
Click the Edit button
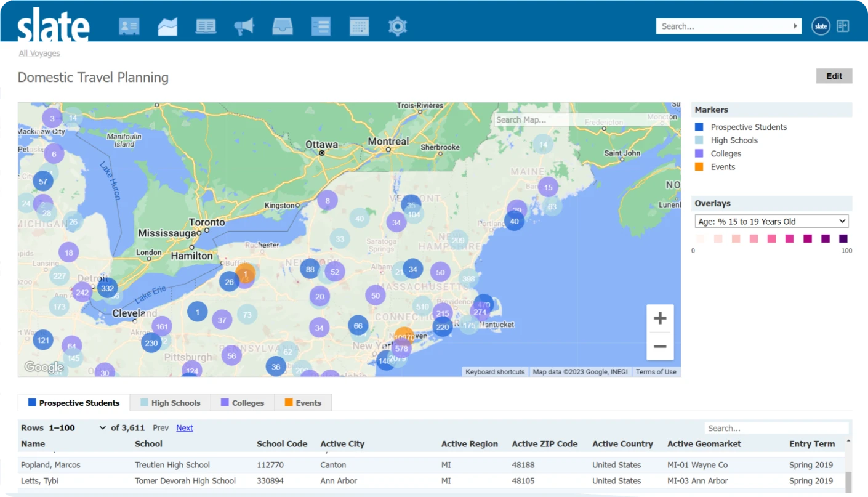click(x=834, y=76)
